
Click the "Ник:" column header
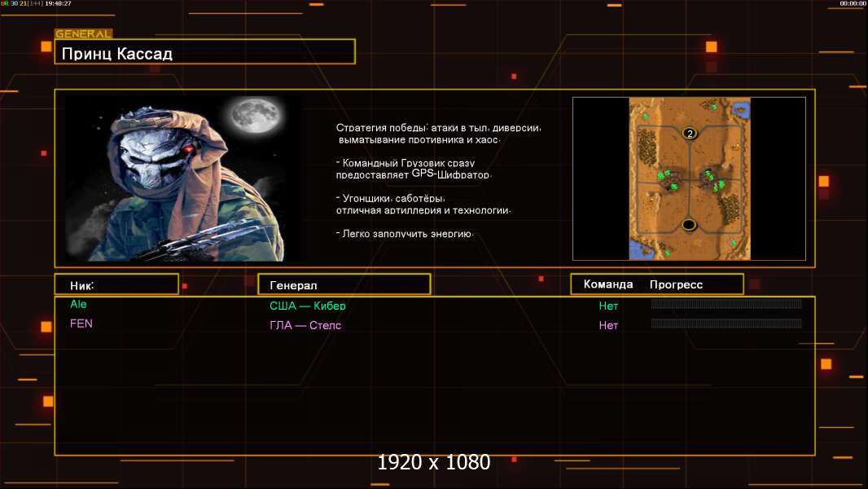(116, 284)
